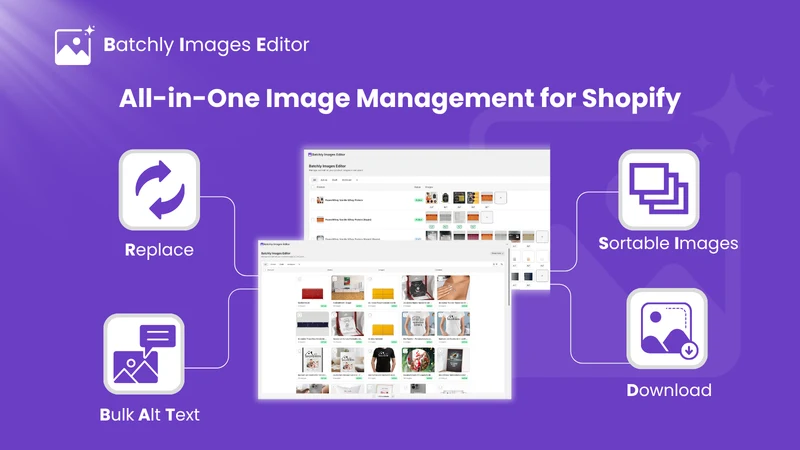Click the sort icon in front window toolbar
Screen dimensions: 800x450
pyautogui.click(x=502, y=264)
